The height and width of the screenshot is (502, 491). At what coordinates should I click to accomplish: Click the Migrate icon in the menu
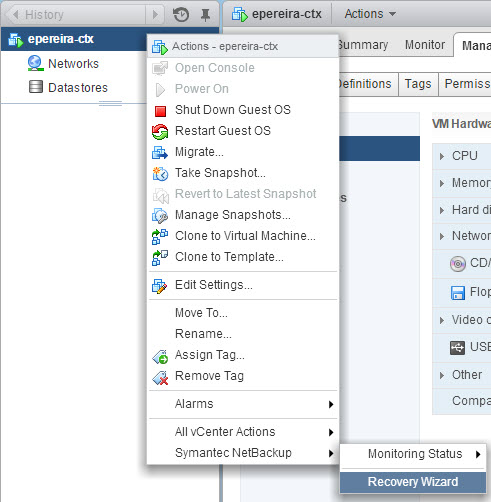tap(160, 153)
